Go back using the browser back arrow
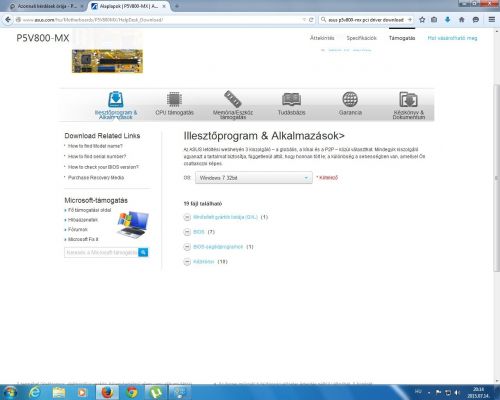This screenshot has height=400, width=500. pyautogui.click(x=8, y=20)
